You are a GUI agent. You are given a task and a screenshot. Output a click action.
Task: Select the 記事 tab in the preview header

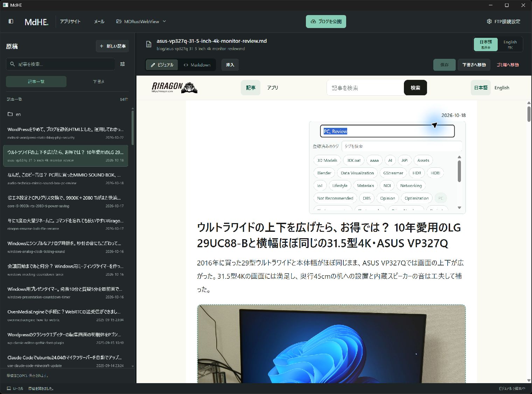(251, 88)
